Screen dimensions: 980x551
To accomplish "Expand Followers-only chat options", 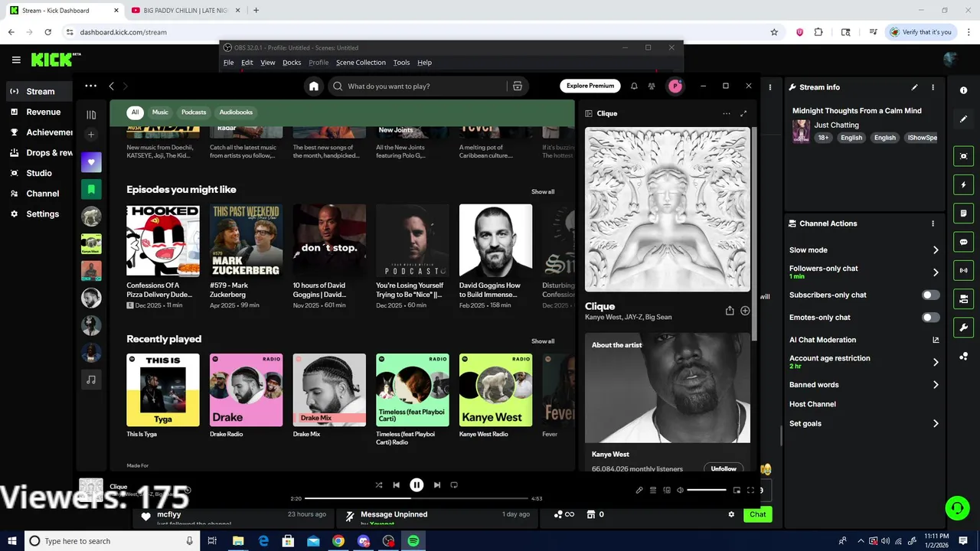I will 936,272.
